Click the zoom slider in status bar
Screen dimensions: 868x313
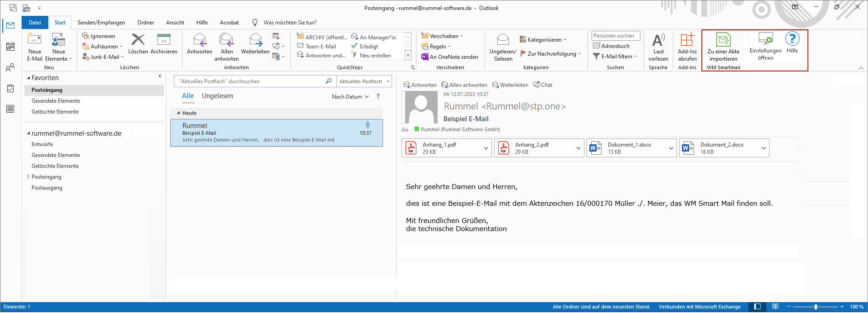tap(816, 307)
